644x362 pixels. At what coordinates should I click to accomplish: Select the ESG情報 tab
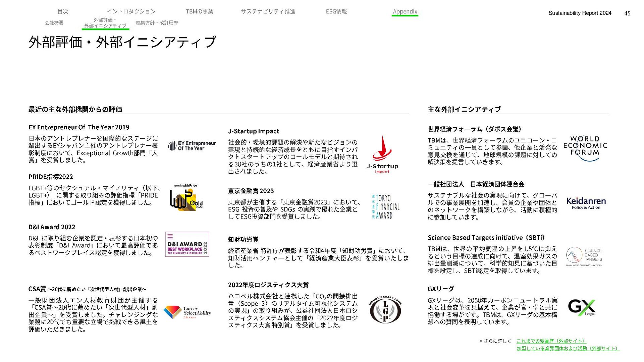pyautogui.click(x=336, y=11)
